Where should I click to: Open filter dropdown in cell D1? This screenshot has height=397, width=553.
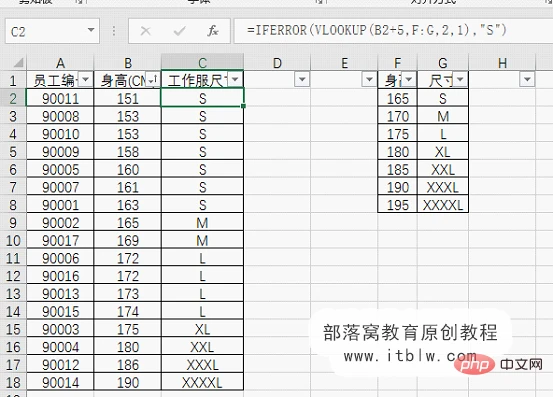coord(302,79)
